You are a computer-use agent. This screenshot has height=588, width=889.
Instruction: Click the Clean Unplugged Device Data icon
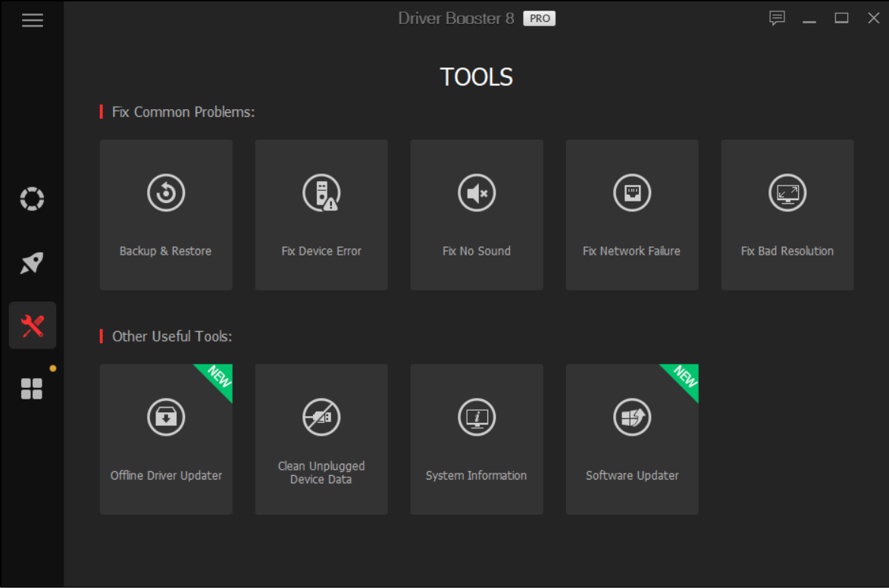[321, 418]
